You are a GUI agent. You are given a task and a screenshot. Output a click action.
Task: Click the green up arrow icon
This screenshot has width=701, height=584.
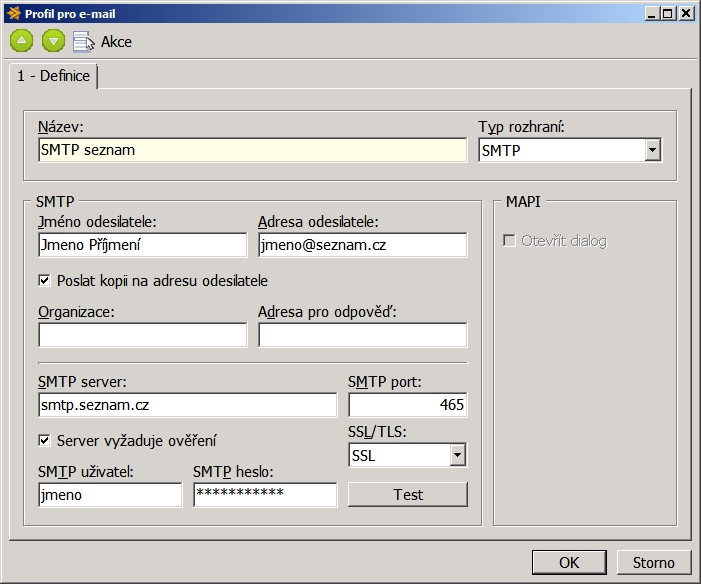(x=22, y=41)
